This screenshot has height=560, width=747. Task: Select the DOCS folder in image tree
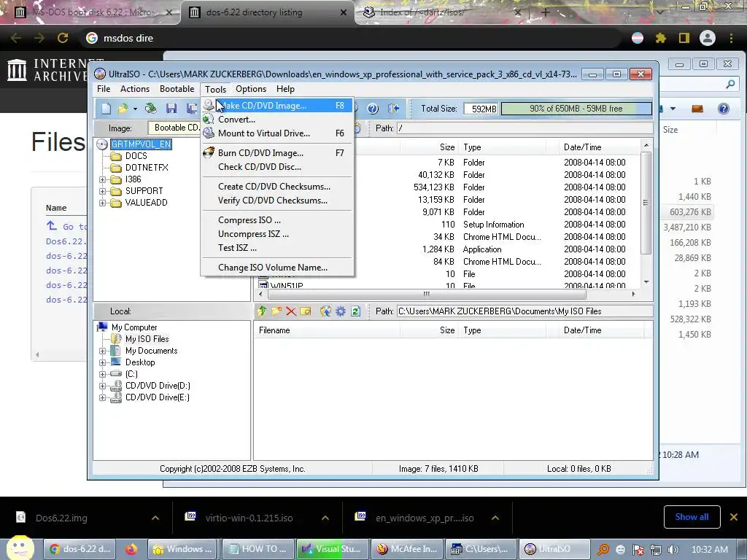tap(136, 156)
